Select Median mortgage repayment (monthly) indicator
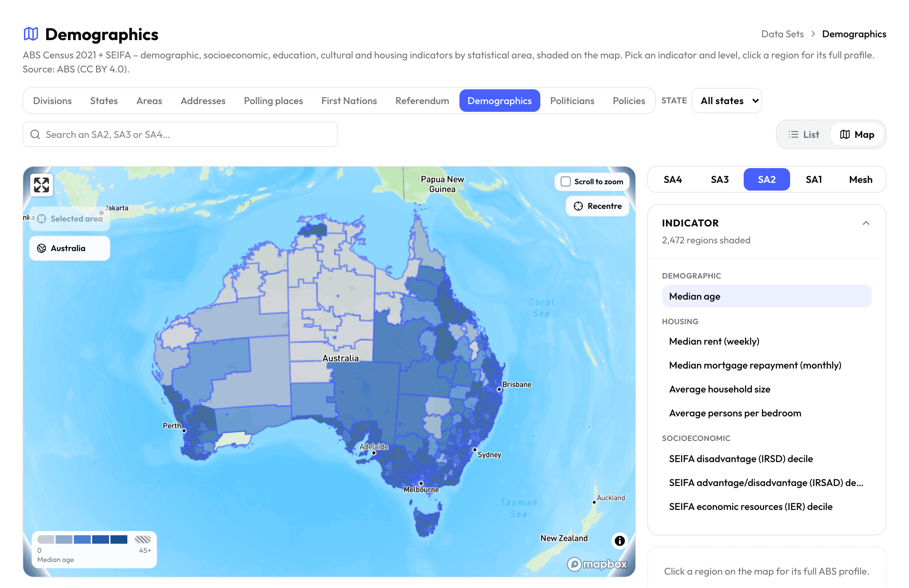 (x=767, y=365)
